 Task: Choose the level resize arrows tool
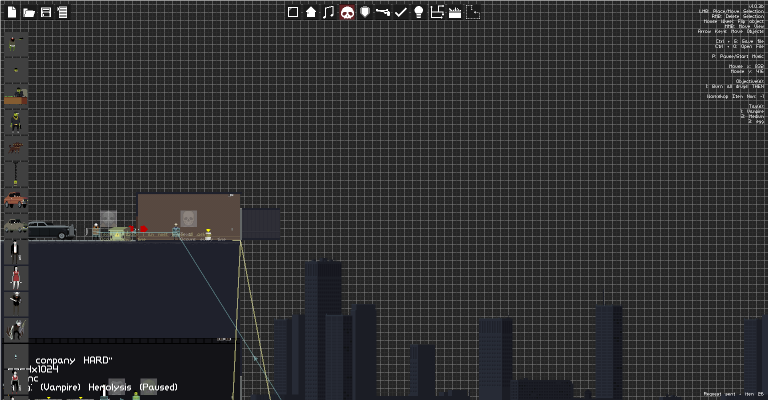click(x=436, y=12)
